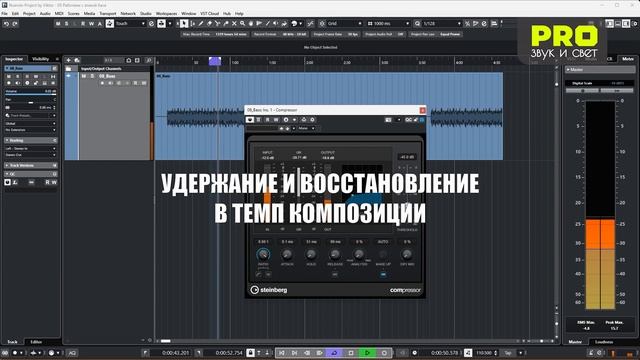
Task: Toggle the purple Cycle loop button
Action: click(x=334, y=353)
